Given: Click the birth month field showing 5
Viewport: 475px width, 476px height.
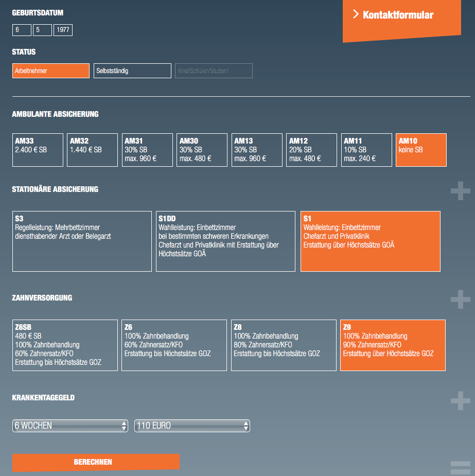Looking at the screenshot, I should [42, 30].
